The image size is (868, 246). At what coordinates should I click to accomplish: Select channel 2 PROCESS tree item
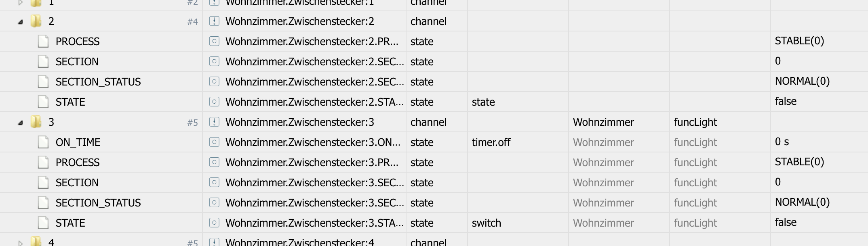click(78, 42)
